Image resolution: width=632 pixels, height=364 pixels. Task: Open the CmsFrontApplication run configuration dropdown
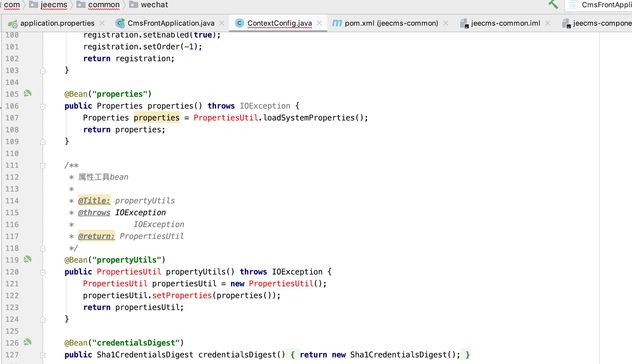click(x=602, y=5)
